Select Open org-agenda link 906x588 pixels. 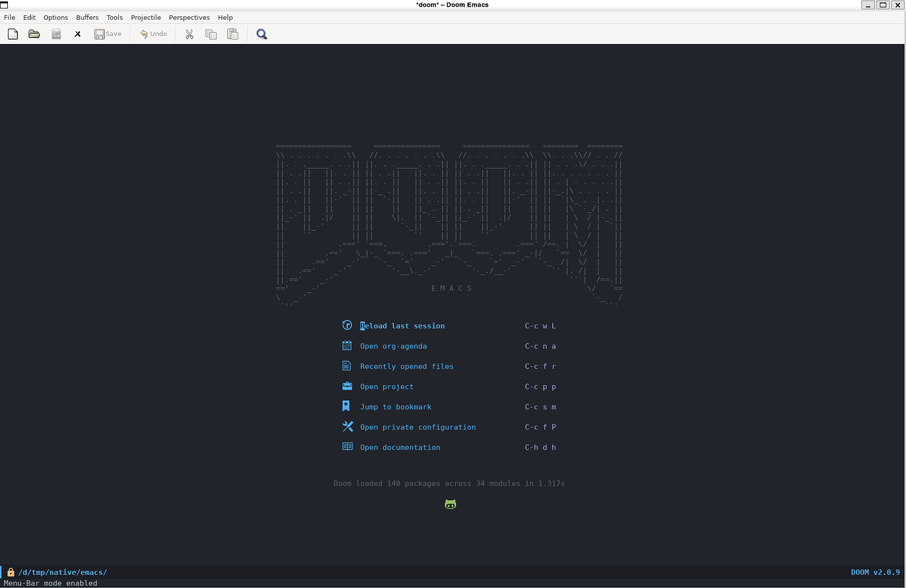393,346
